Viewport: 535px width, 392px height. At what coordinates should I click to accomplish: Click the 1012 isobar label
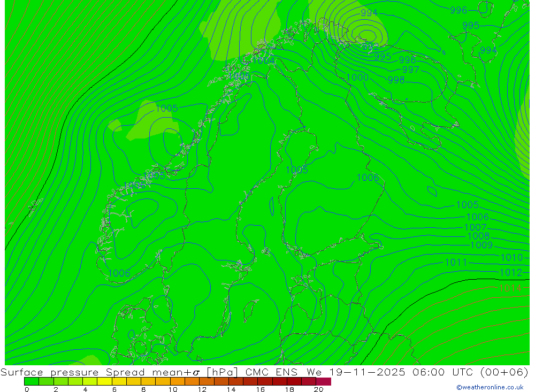(511, 273)
